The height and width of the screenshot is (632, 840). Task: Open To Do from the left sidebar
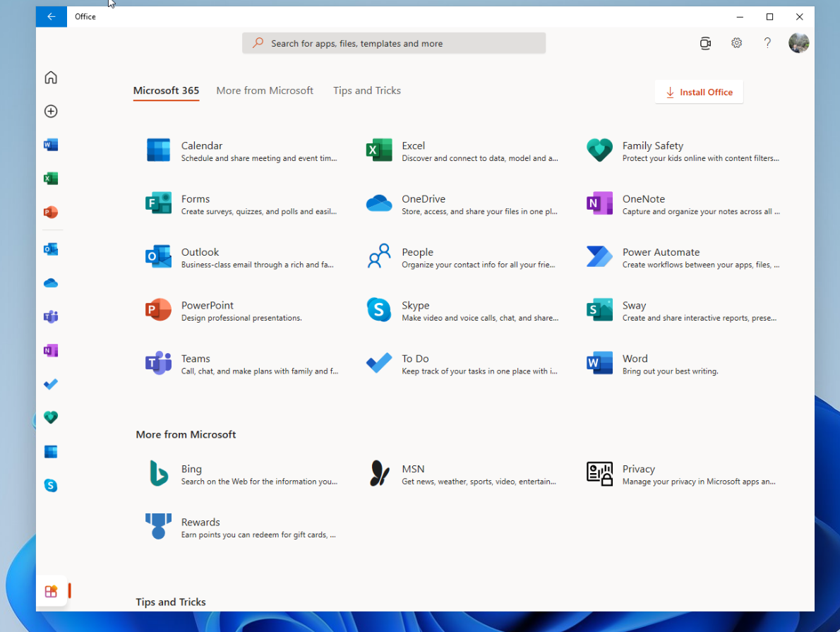point(51,384)
